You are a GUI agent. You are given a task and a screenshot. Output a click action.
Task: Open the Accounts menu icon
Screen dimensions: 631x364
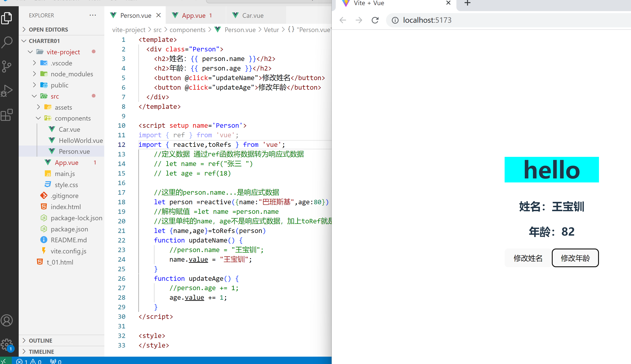pyautogui.click(x=7, y=320)
